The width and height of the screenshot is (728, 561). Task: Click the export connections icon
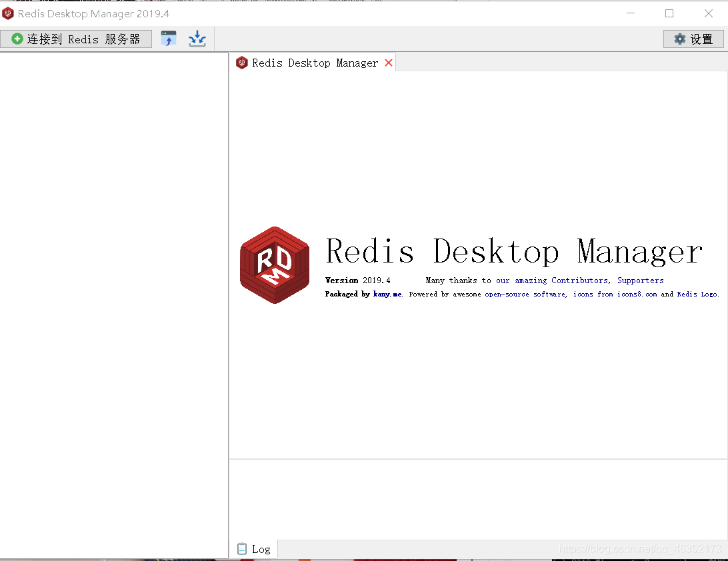pyautogui.click(x=197, y=39)
